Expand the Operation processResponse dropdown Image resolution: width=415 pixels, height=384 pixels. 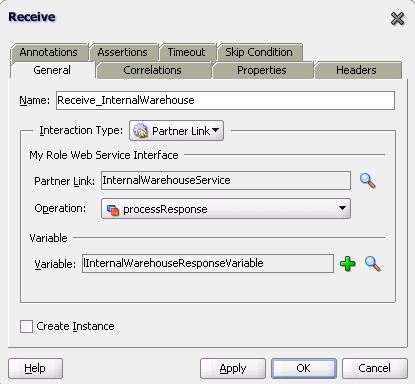(226, 209)
